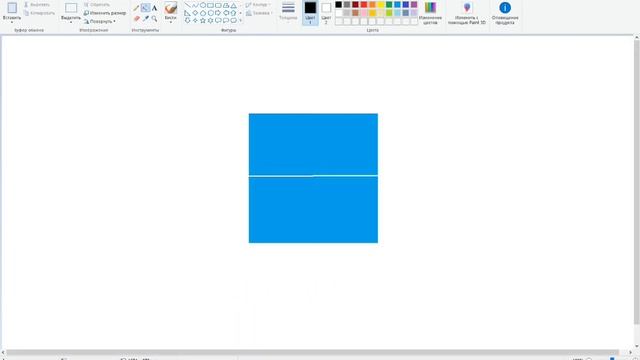Image resolution: width=640 pixels, height=360 pixels.
Task: Activate Color 2 (Цвет 2) background
Action: [326, 12]
